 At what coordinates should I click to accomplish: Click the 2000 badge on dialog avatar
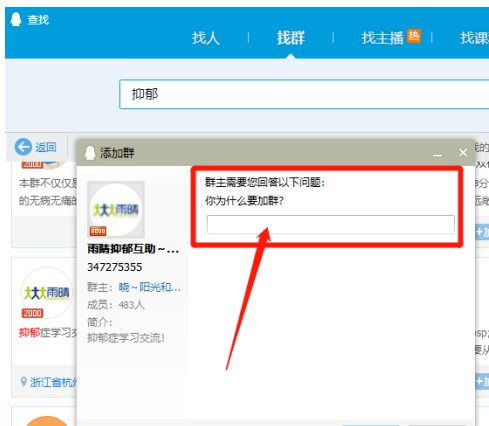click(98, 231)
